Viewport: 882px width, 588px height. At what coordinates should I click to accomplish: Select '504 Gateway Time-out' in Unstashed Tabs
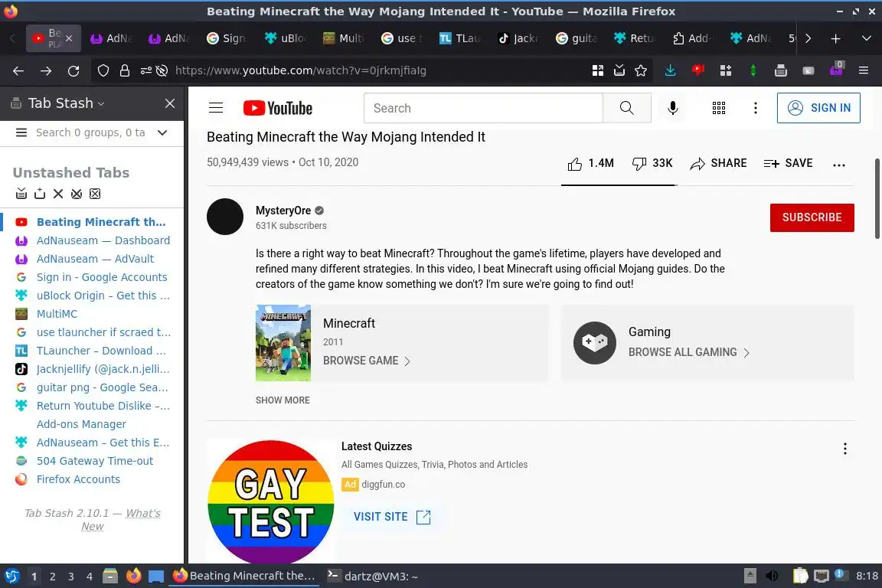coord(94,461)
